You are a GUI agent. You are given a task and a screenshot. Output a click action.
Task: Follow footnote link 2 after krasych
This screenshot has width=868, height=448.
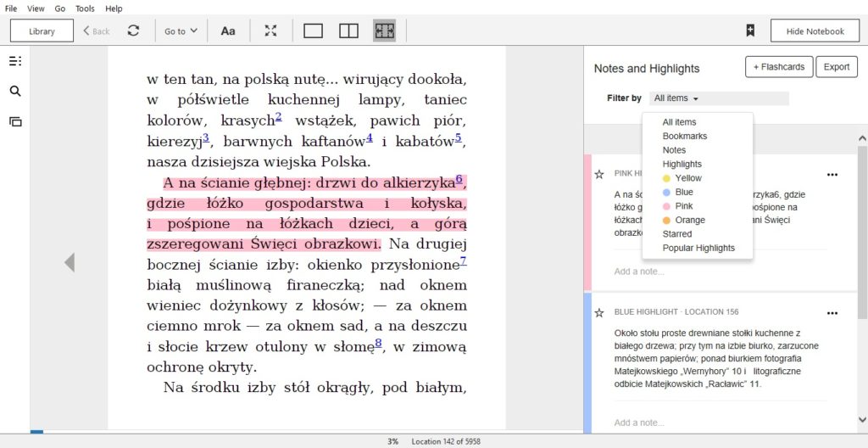tap(278, 117)
